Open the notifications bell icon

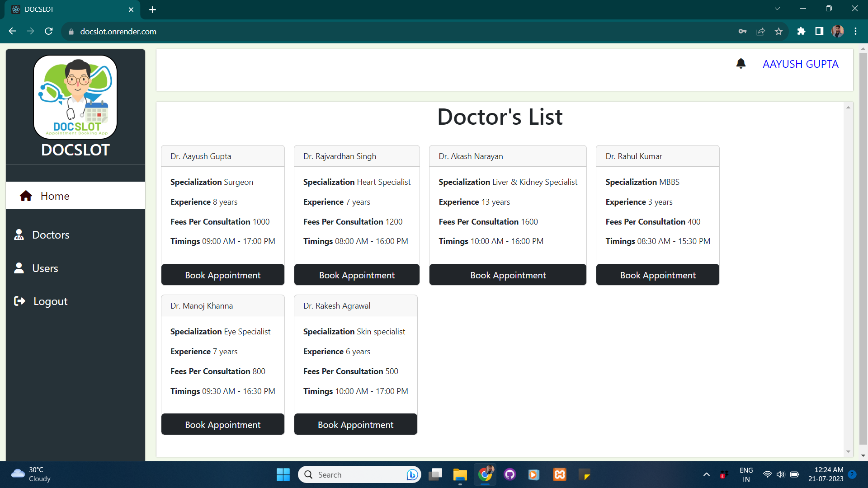point(741,63)
